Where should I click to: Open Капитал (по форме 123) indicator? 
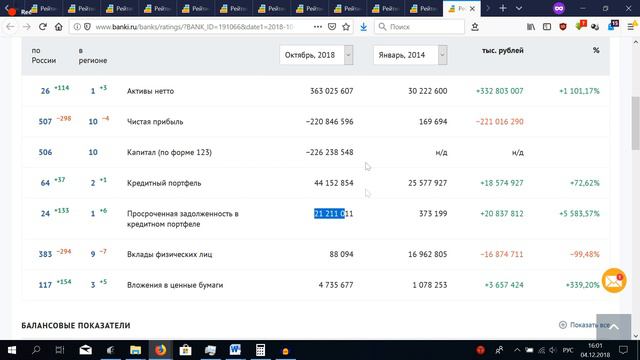pyautogui.click(x=169, y=152)
